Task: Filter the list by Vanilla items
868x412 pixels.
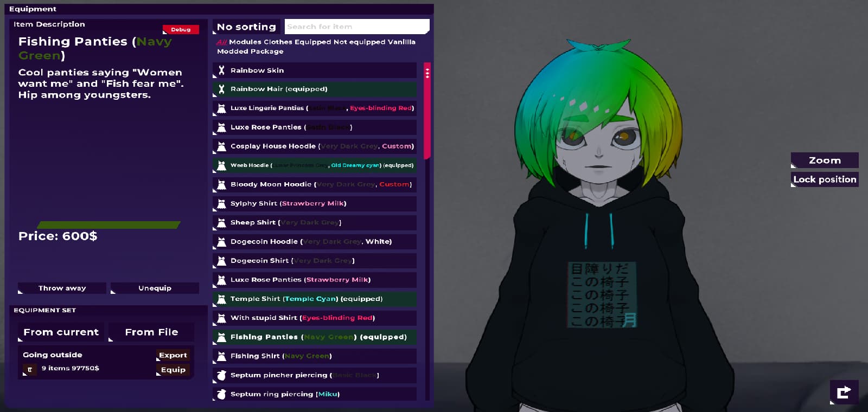Action: tap(401, 42)
